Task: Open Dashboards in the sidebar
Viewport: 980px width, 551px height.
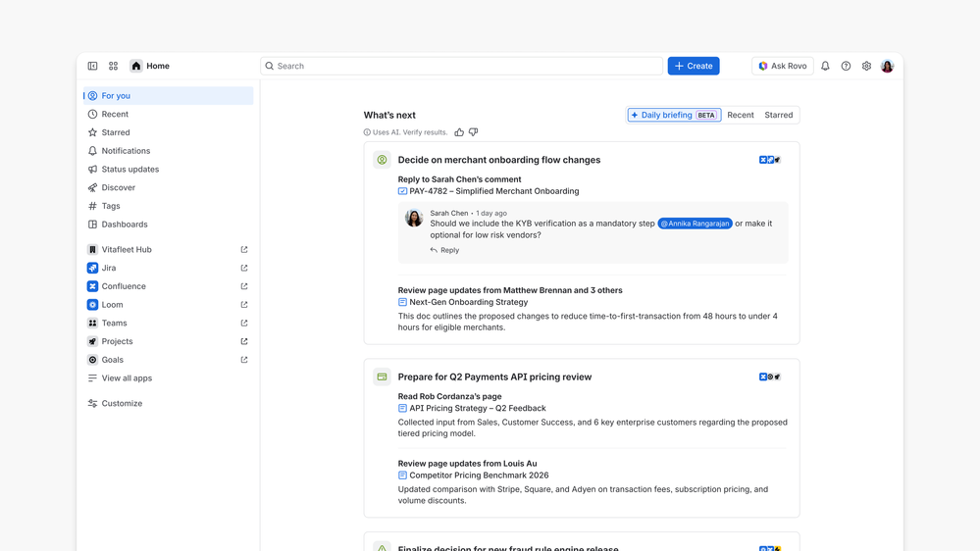Action: (x=168, y=225)
